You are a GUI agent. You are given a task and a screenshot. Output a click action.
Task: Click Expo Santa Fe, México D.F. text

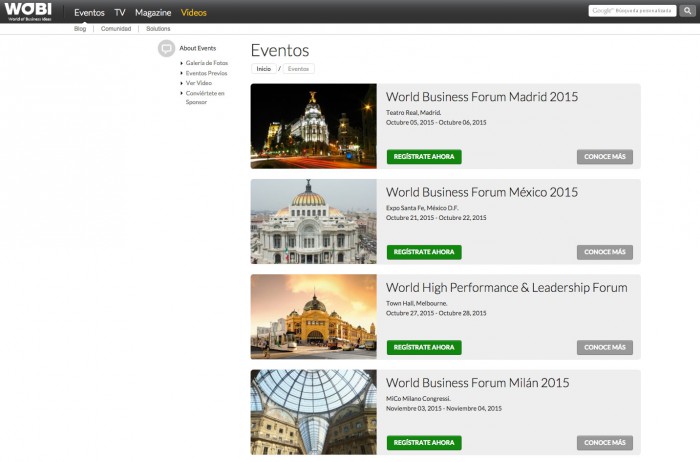click(x=422, y=208)
